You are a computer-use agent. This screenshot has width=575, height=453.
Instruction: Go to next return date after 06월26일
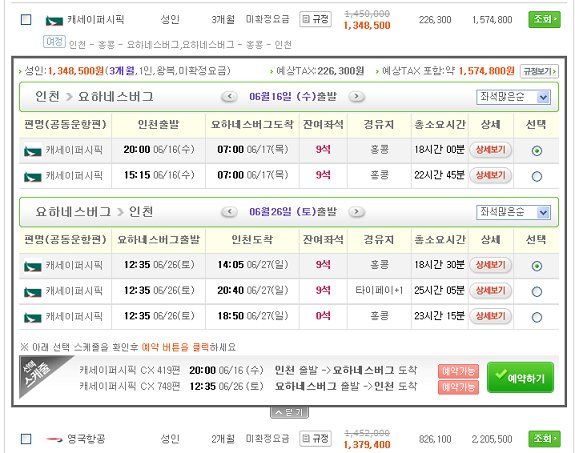[356, 212]
